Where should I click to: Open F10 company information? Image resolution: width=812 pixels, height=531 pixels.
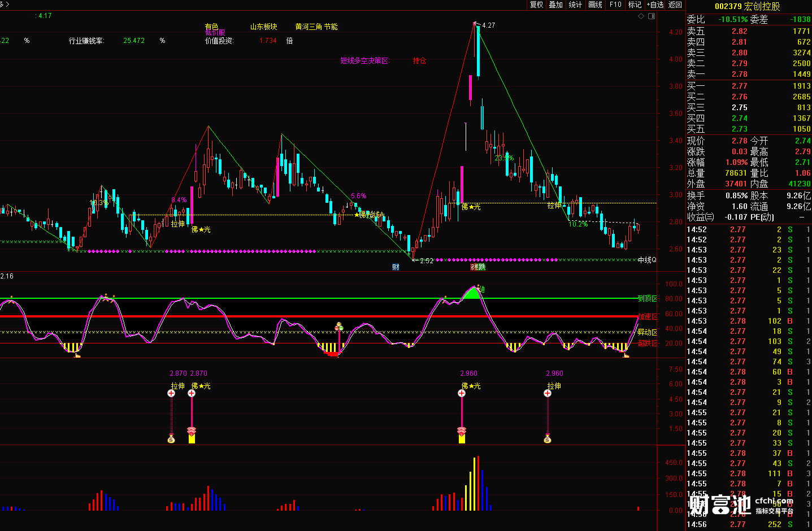pyautogui.click(x=615, y=5)
